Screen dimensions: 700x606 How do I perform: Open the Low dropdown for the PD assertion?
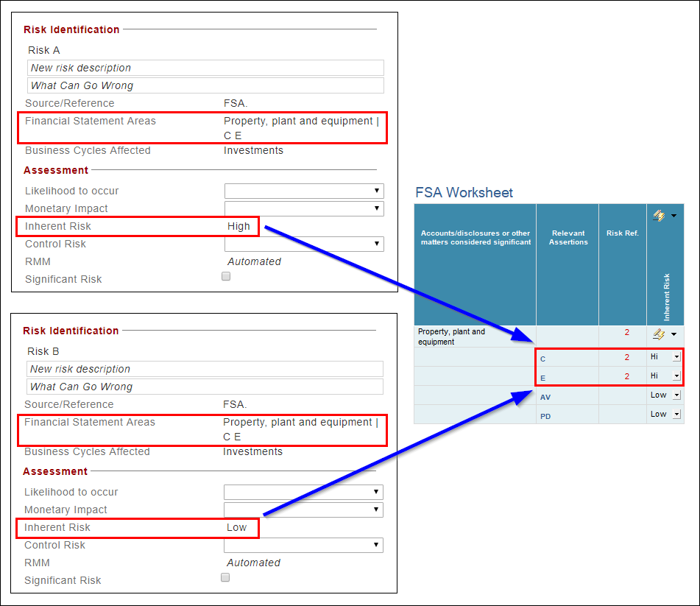click(676, 414)
